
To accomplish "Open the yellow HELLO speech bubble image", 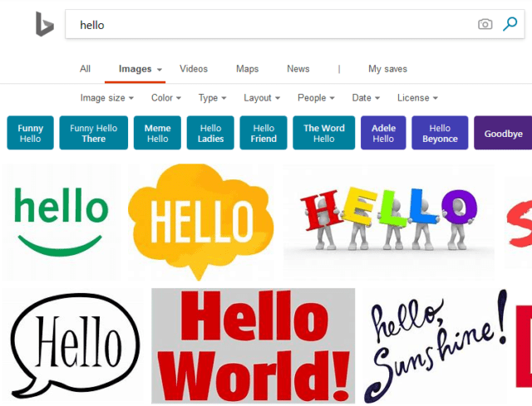I will point(201,223).
